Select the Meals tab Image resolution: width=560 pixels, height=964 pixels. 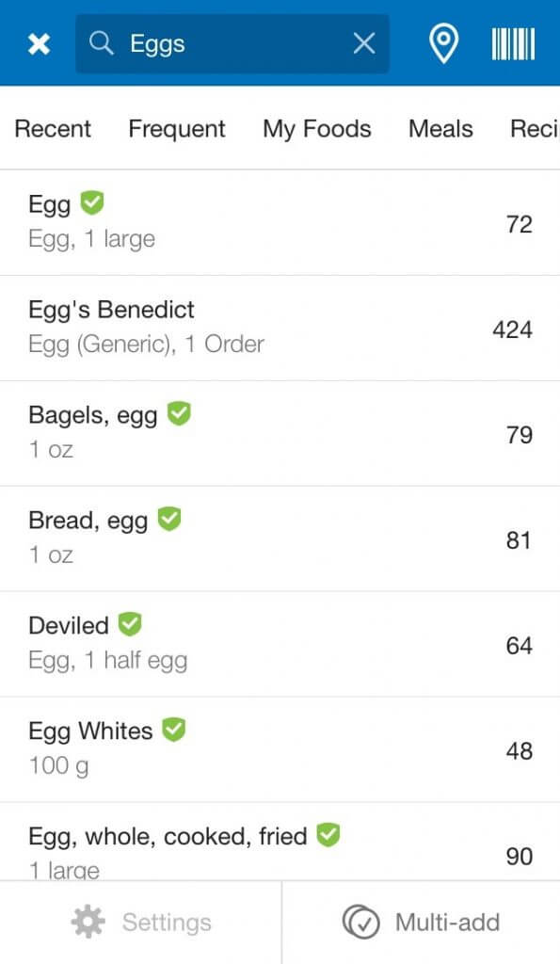coord(440,128)
